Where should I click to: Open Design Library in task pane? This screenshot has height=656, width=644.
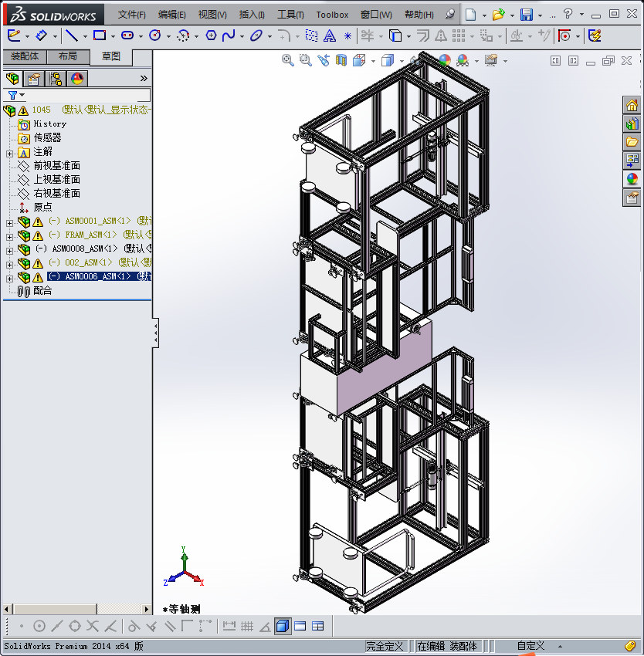(632, 123)
